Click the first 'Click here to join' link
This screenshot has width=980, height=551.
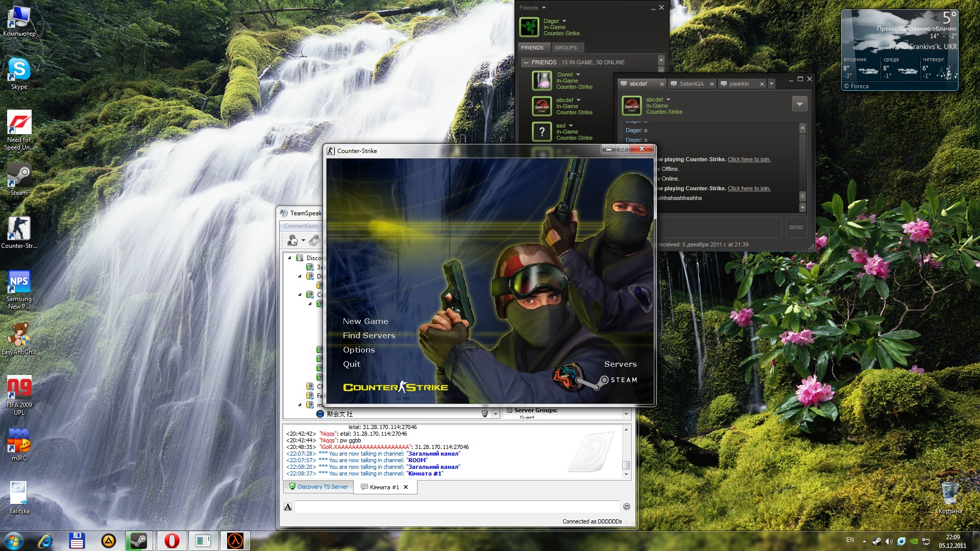pos(749,160)
